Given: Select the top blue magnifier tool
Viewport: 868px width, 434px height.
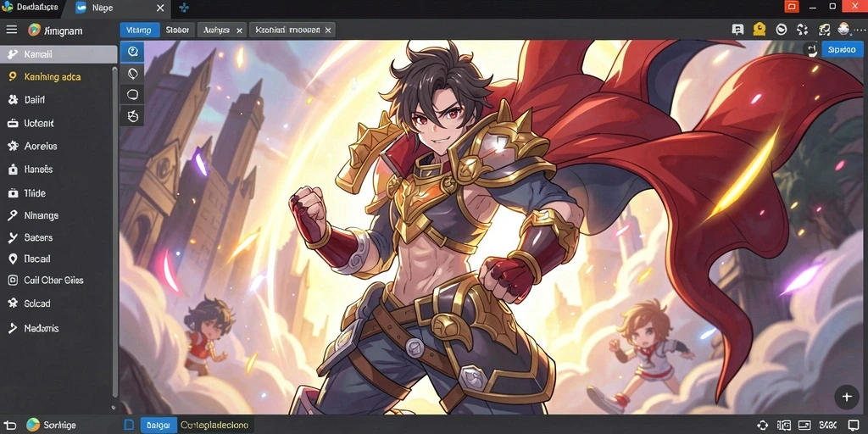Looking at the screenshot, I should (x=132, y=52).
